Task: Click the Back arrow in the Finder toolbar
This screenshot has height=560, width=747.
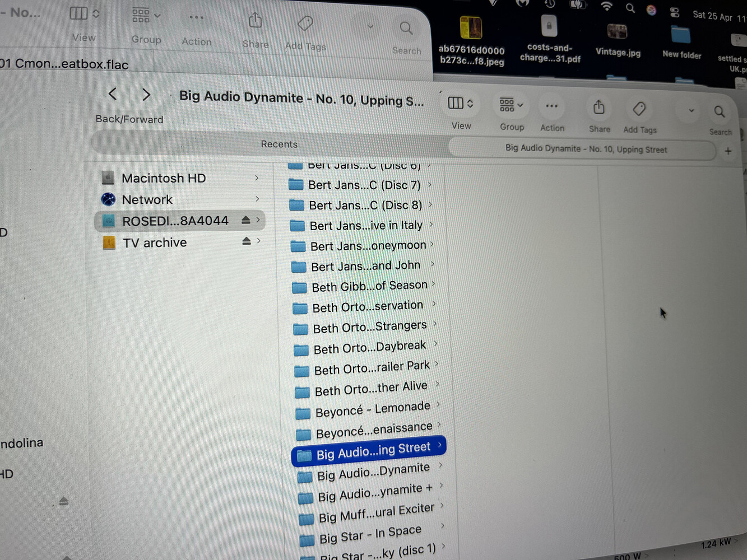Action: pyautogui.click(x=113, y=94)
